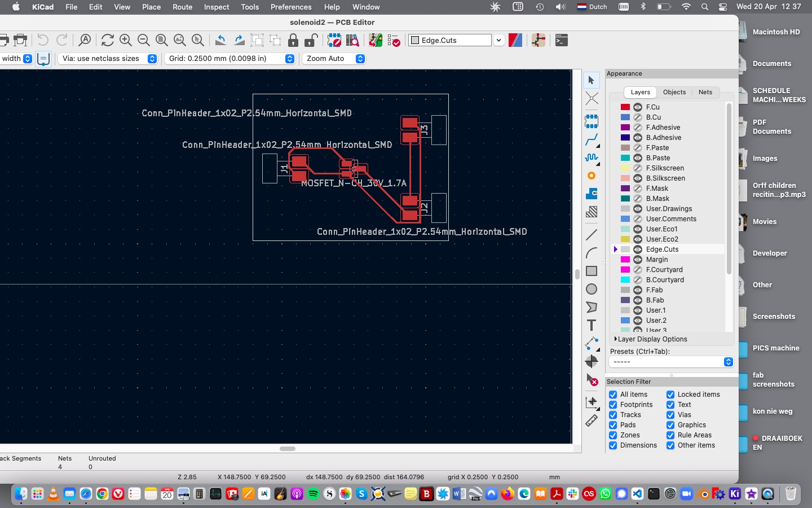Open the Scripting console icon
The width and height of the screenshot is (812, 508).
tap(561, 40)
